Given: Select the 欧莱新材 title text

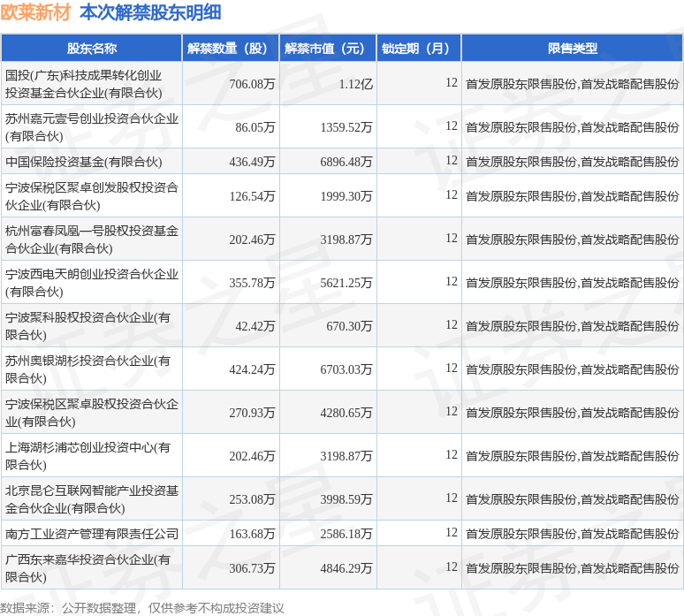Looking at the screenshot, I should click(x=35, y=12).
